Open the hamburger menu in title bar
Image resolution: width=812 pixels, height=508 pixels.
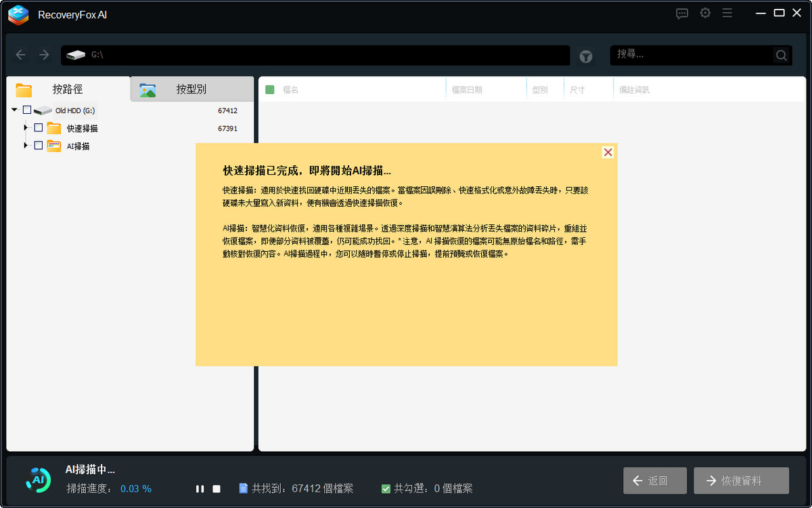(x=727, y=14)
